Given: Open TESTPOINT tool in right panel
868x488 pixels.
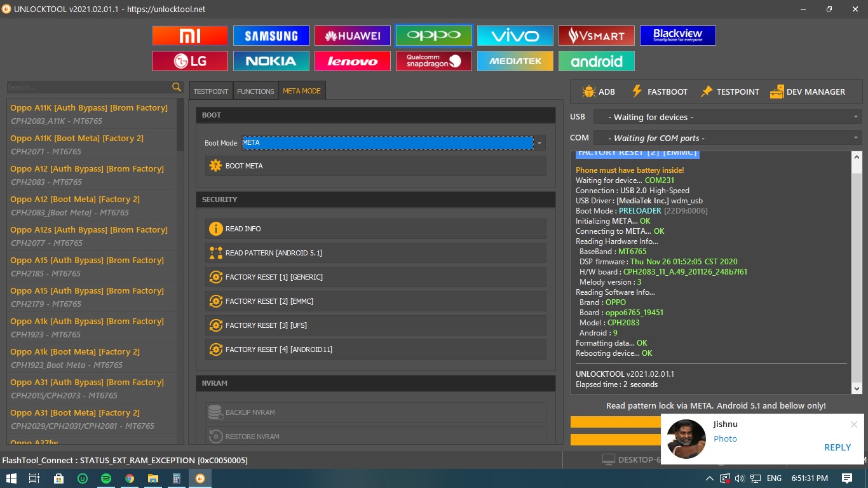Looking at the screenshot, I should pos(729,91).
